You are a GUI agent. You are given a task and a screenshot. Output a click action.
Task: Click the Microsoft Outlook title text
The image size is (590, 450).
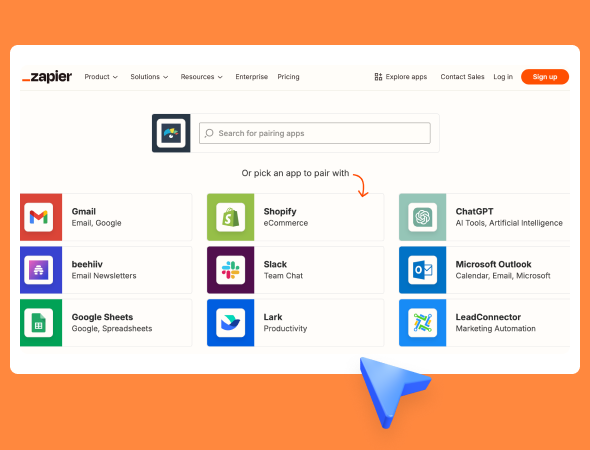click(493, 264)
